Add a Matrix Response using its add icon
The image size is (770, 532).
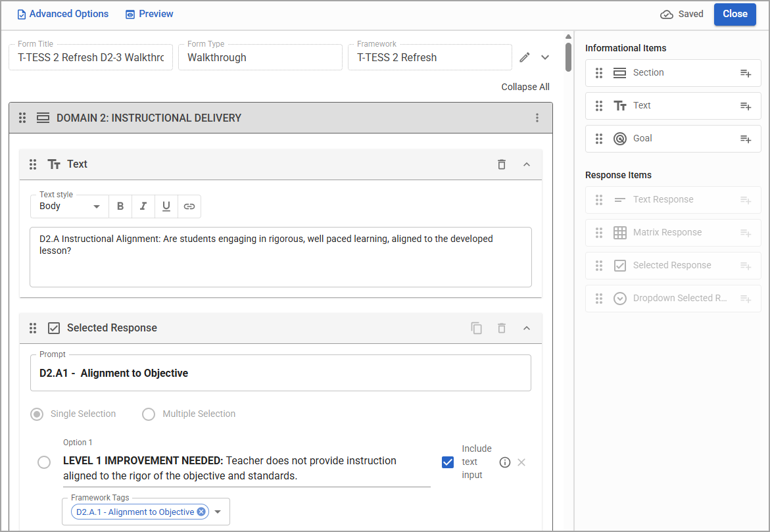[746, 233]
